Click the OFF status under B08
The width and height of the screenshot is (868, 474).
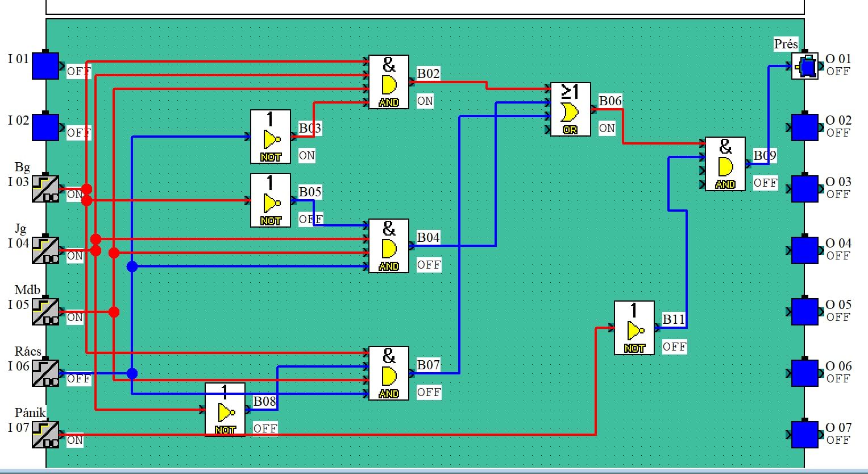point(265,428)
